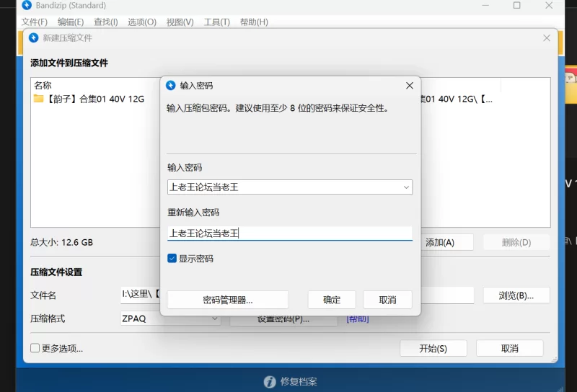The height and width of the screenshot is (392, 577).
Task: Open the 压缩格式 ZPAQ dropdown
Action: [x=170, y=318]
